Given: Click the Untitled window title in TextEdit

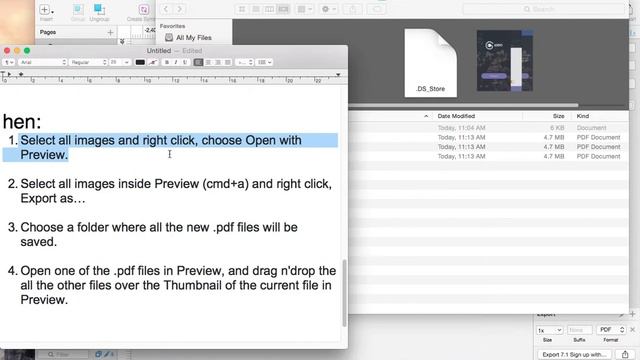Looking at the screenshot, I should pyautogui.click(x=159, y=51).
